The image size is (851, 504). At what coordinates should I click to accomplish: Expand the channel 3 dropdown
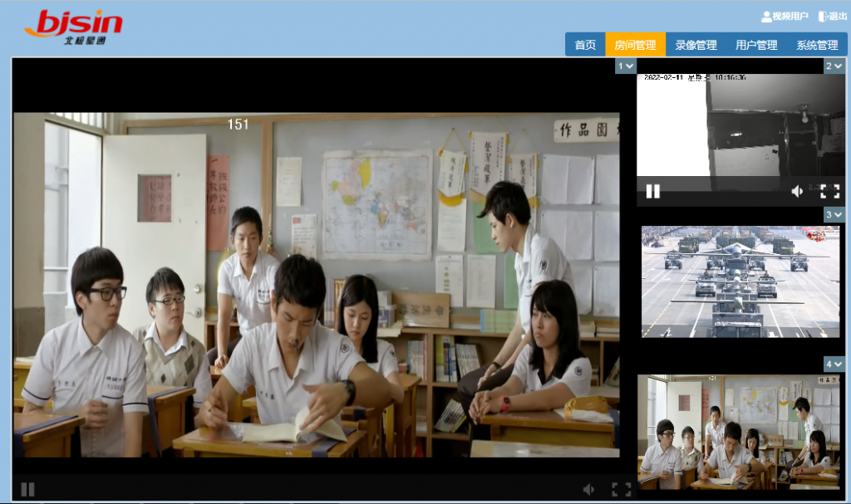[x=834, y=215]
